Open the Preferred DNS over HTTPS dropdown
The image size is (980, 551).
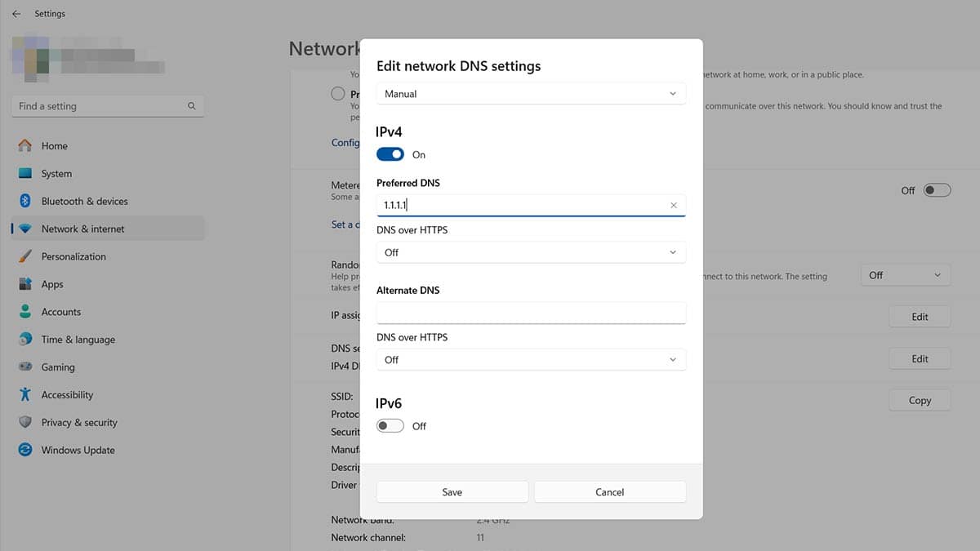(530, 252)
